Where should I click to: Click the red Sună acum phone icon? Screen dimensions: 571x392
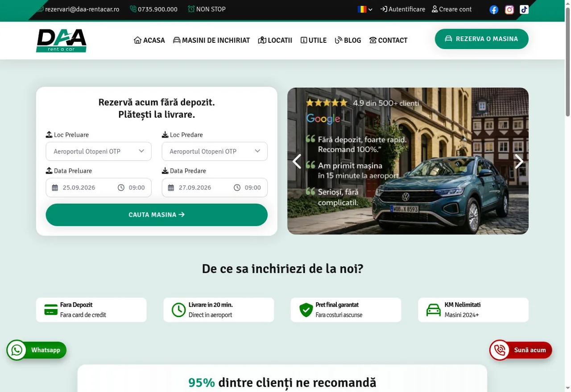500,350
